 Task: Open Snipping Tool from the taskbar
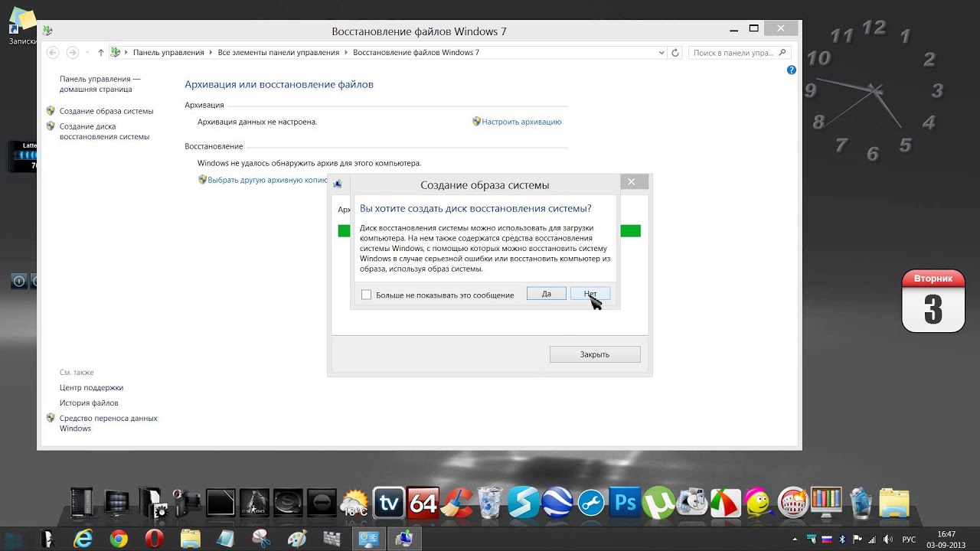(261, 539)
